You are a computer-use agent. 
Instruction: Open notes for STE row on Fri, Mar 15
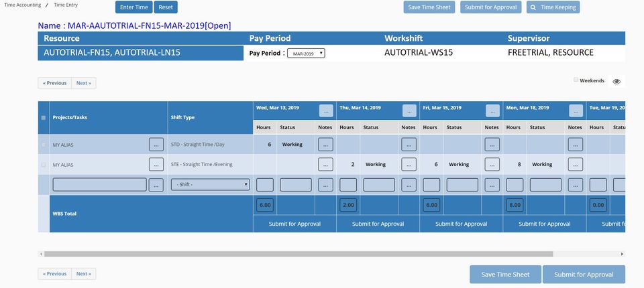click(x=492, y=165)
